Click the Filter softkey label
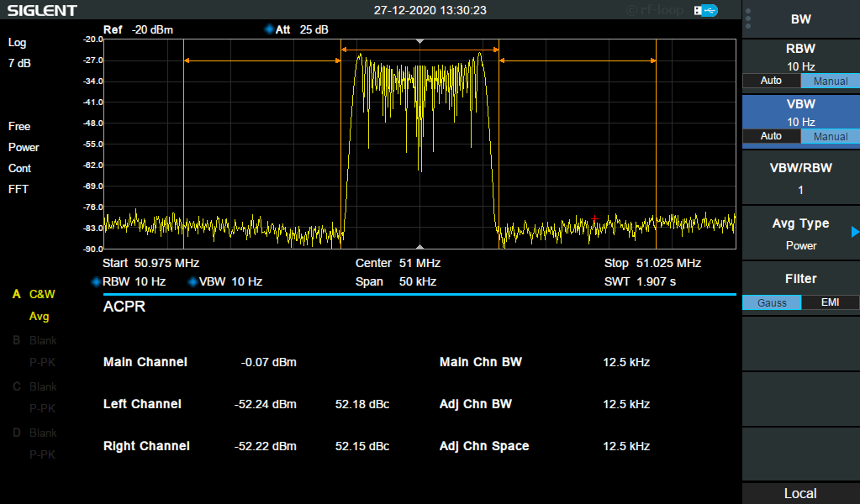Screen dimensions: 860x504 (801, 279)
